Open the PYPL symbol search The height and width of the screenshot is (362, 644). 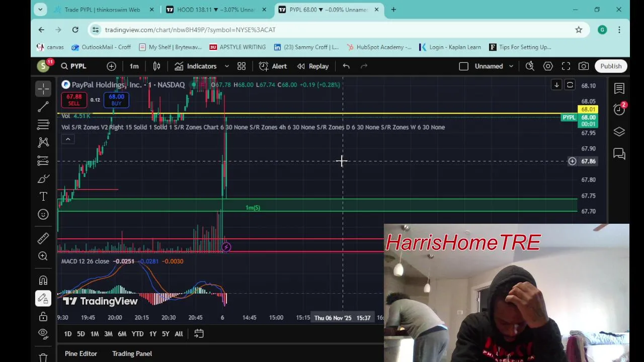point(73,66)
